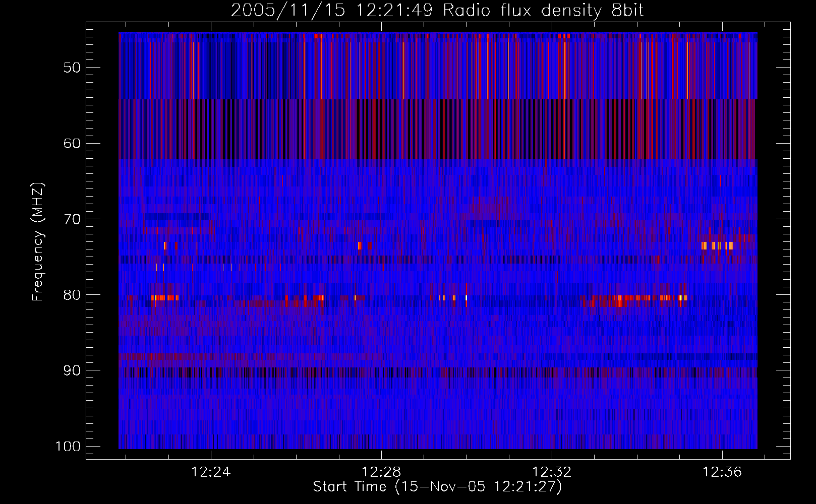The image size is (816, 504).
Task: Click the 12:32 time axis label
Action: pyautogui.click(x=552, y=472)
